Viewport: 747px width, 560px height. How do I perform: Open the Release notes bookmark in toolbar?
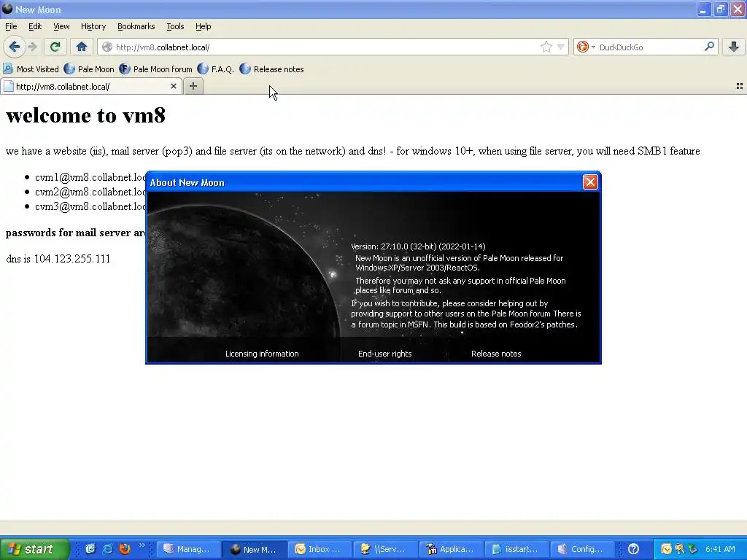click(x=271, y=69)
